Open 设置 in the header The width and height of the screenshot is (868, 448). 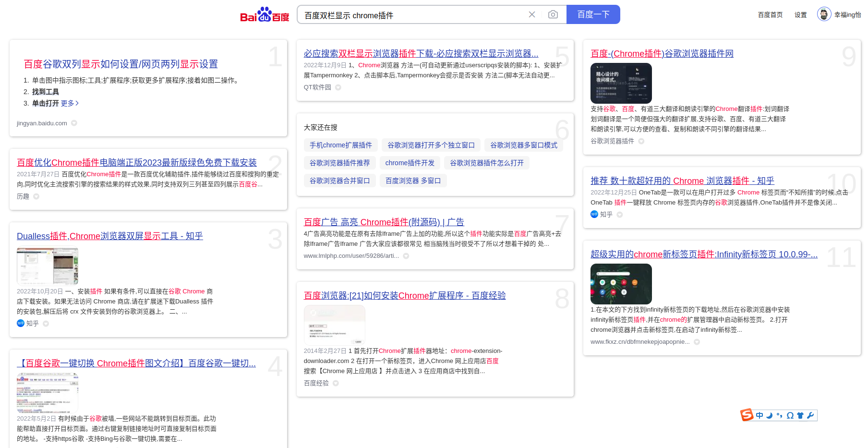[800, 15]
